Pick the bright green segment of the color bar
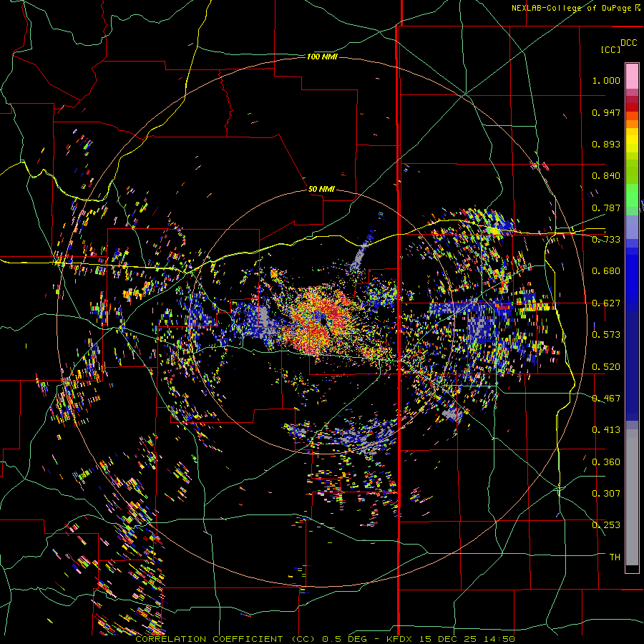Screen dimensions: 644x644 [632, 195]
